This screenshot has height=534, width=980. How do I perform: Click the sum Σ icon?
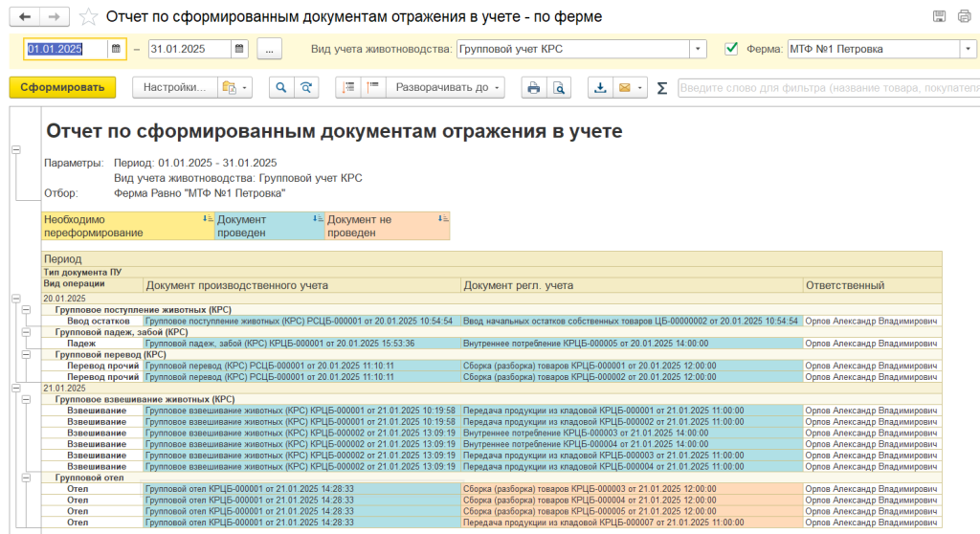point(662,88)
